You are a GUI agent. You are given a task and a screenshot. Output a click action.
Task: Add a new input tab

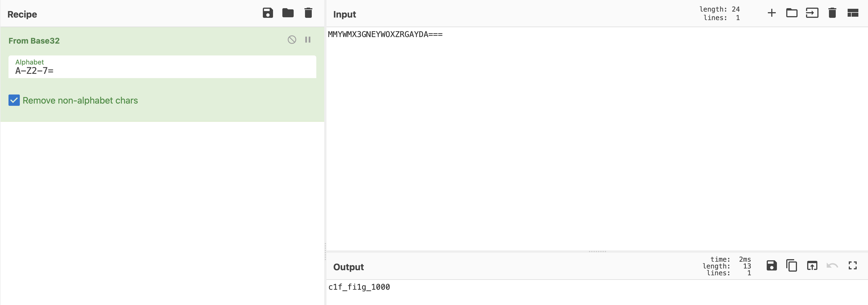coord(771,13)
